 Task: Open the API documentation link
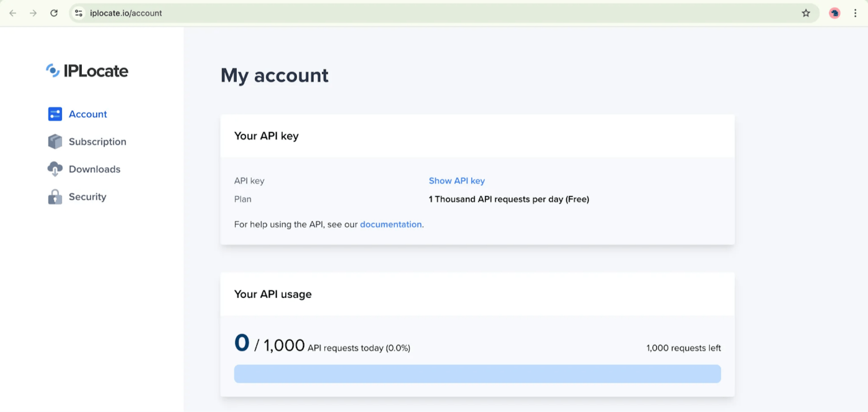point(391,225)
